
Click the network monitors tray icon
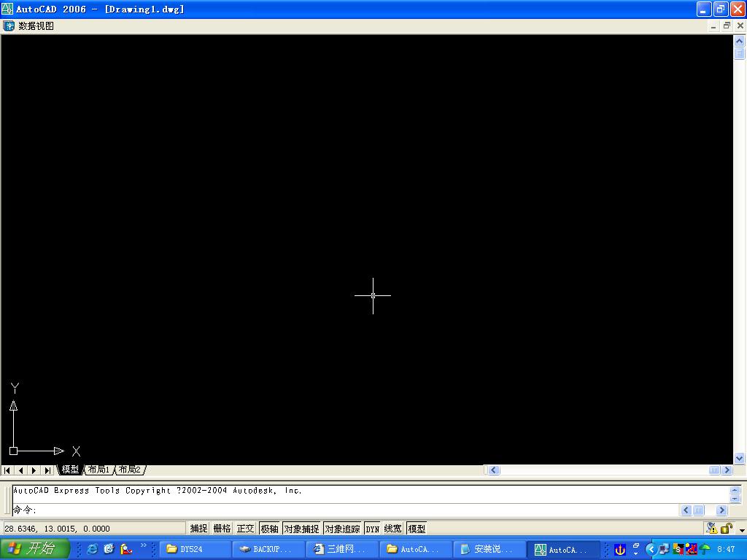(664, 550)
